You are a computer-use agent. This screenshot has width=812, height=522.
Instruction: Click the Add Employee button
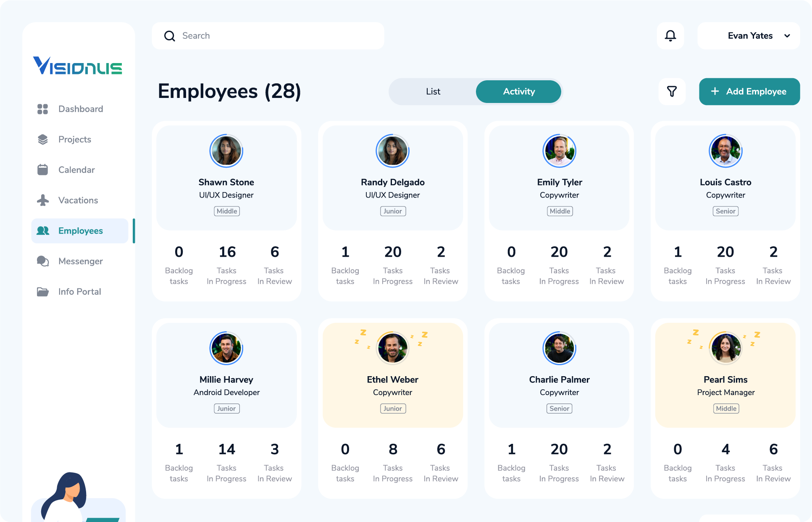point(749,91)
